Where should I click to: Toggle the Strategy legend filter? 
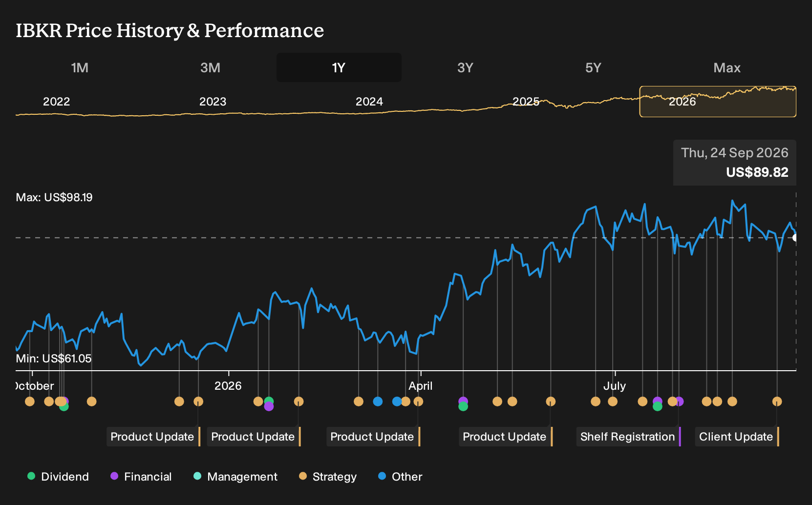tap(328, 477)
